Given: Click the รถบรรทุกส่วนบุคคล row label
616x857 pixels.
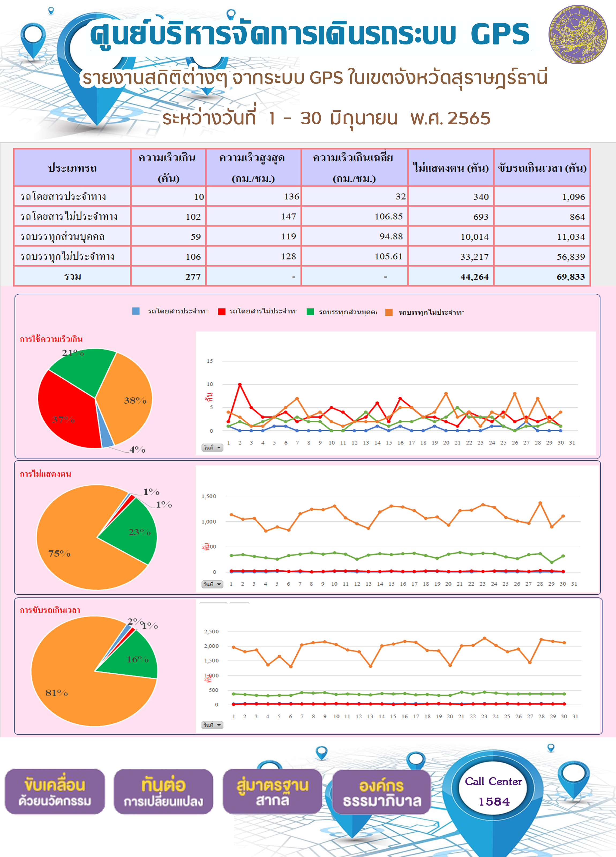Looking at the screenshot, I should pos(62,236).
